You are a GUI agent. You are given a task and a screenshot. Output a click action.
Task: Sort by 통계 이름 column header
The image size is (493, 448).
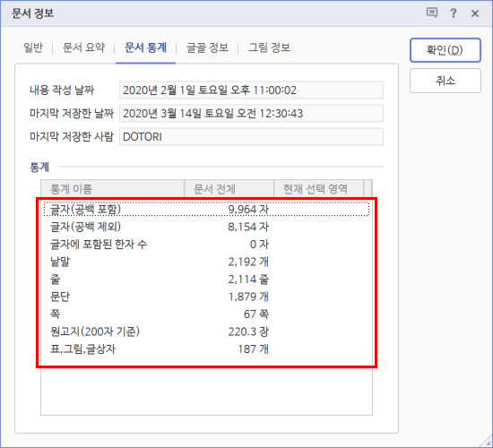pos(112,189)
